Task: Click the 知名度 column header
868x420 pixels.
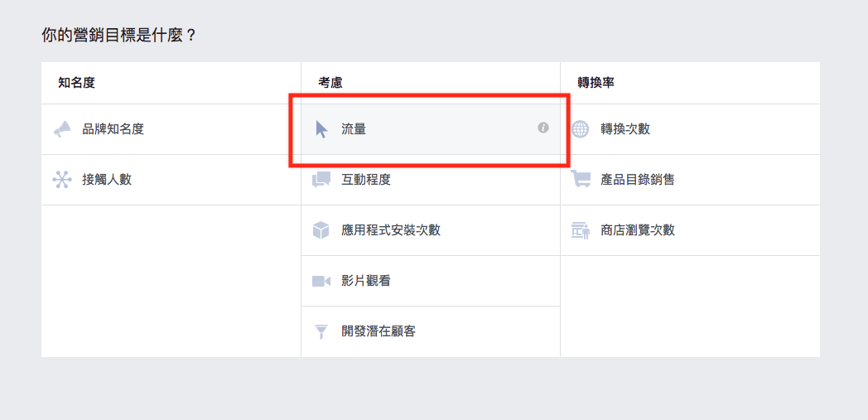Action: pos(77,83)
